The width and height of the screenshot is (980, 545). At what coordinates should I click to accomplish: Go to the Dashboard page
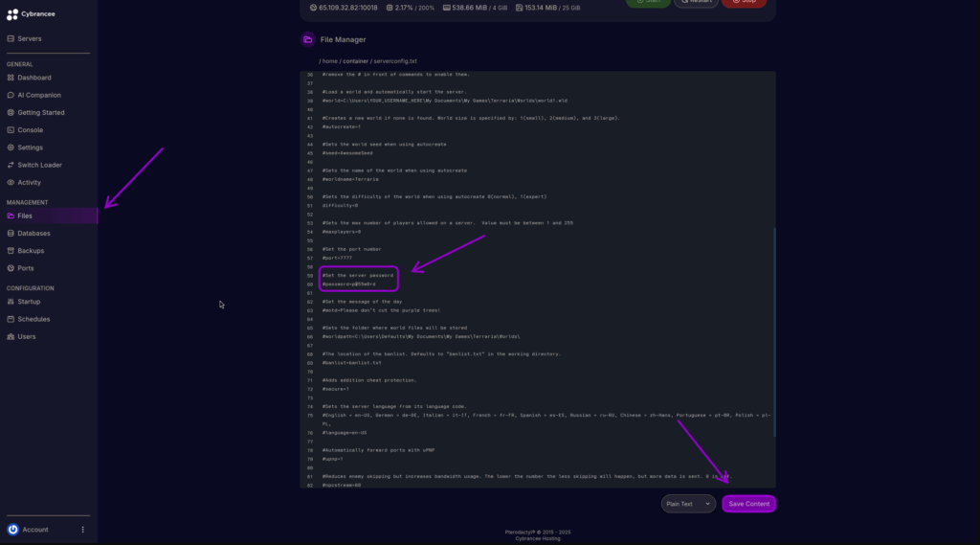click(x=29, y=78)
